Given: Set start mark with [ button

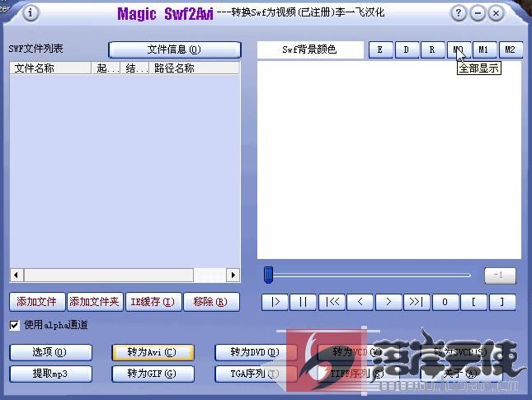Looking at the screenshot, I should 473,302.
